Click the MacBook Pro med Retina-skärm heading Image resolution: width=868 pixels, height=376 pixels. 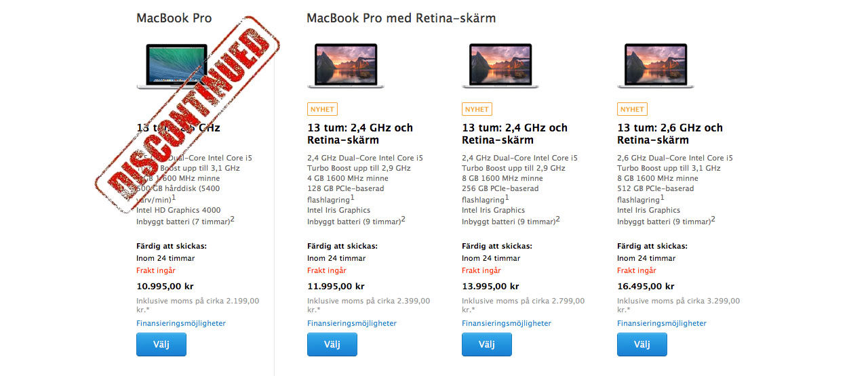coord(401,18)
